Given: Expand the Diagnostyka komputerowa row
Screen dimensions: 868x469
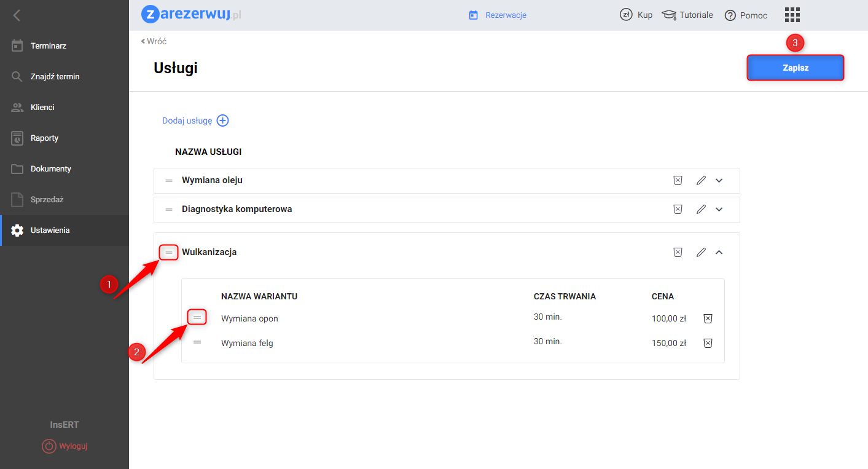Looking at the screenshot, I should pyautogui.click(x=719, y=210).
